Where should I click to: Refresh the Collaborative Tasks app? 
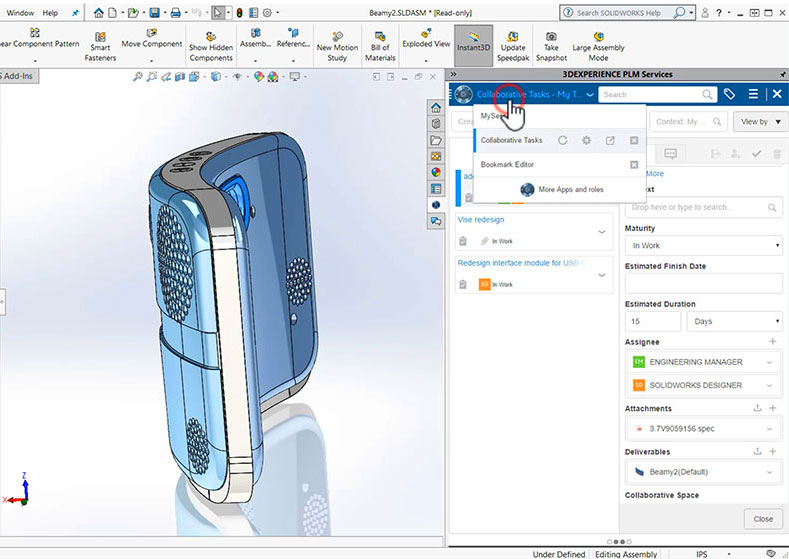[563, 141]
